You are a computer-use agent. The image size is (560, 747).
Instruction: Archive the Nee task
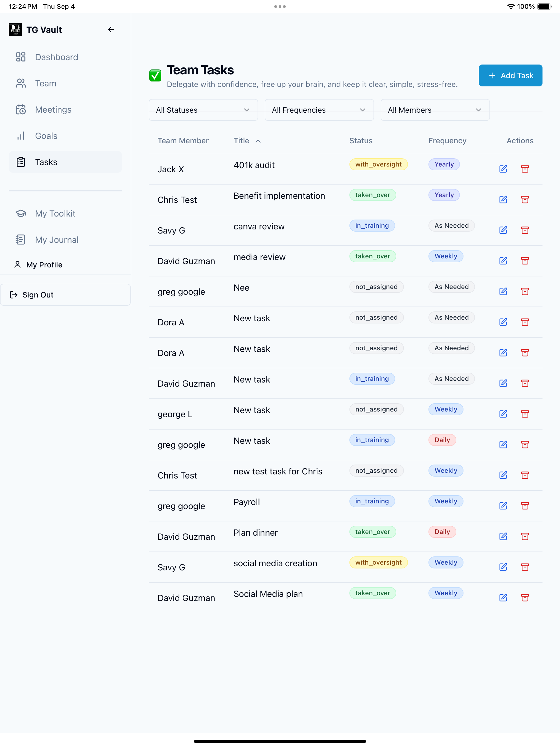point(525,291)
